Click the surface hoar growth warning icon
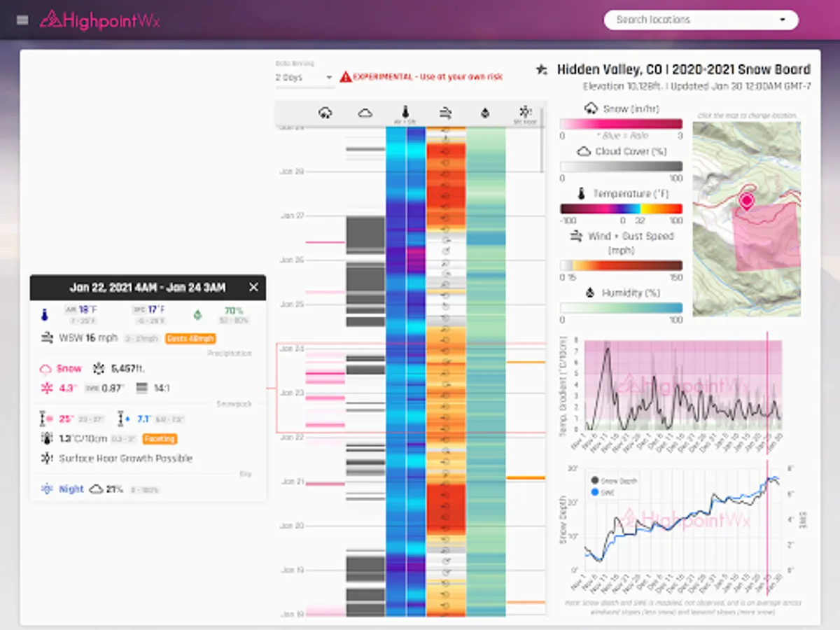840x630 pixels. tap(46, 458)
